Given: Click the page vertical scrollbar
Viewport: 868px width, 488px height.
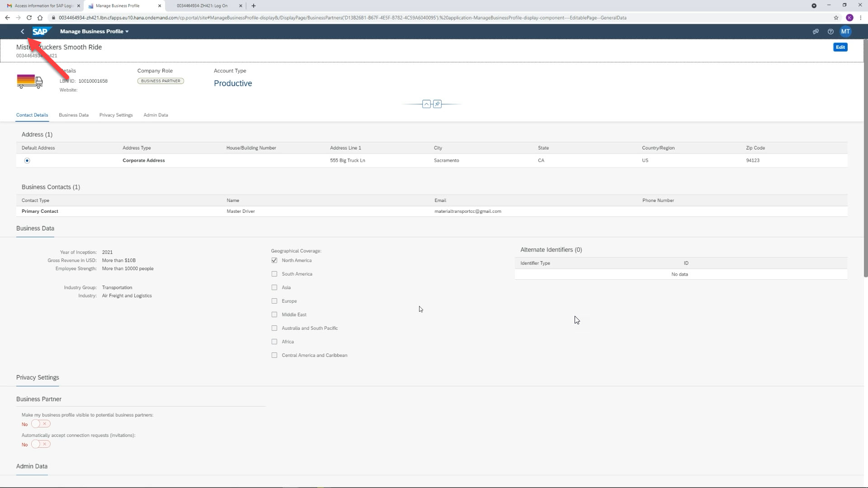Looking at the screenshot, I should [x=866, y=158].
